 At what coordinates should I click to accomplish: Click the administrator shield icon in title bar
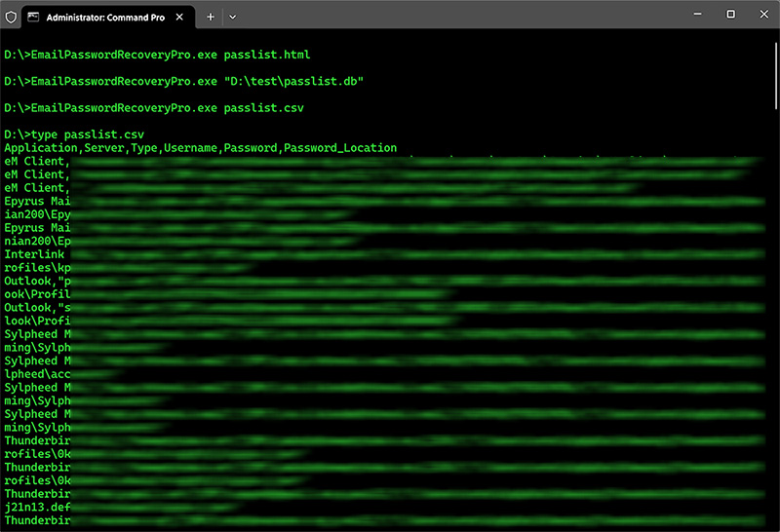pos(12,17)
